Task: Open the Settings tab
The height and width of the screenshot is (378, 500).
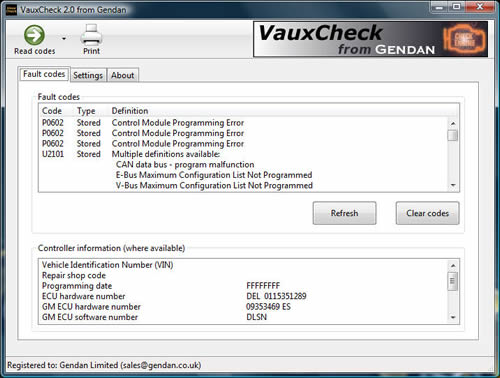Action: (x=88, y=75)
